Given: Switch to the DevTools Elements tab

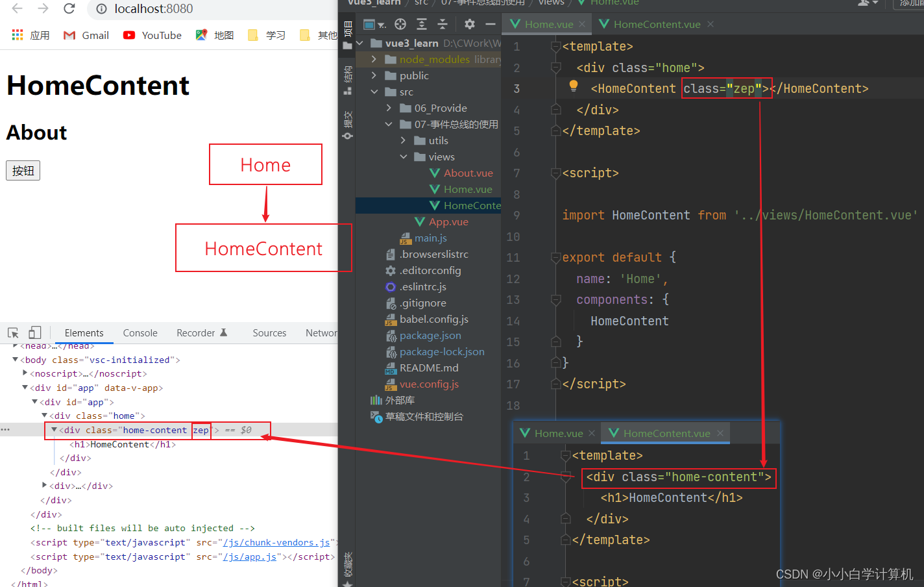Looking at the screenshot, I should click(x=84, y=332).
